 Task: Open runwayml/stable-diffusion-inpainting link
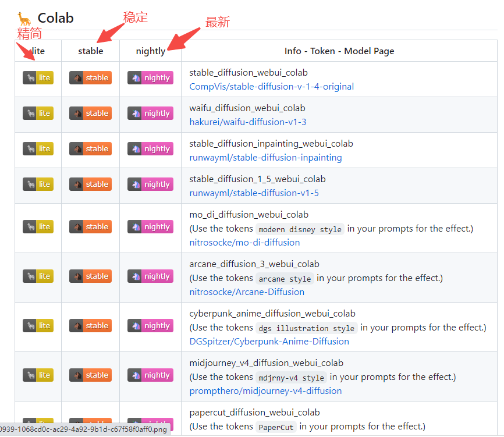pos(265,158)
